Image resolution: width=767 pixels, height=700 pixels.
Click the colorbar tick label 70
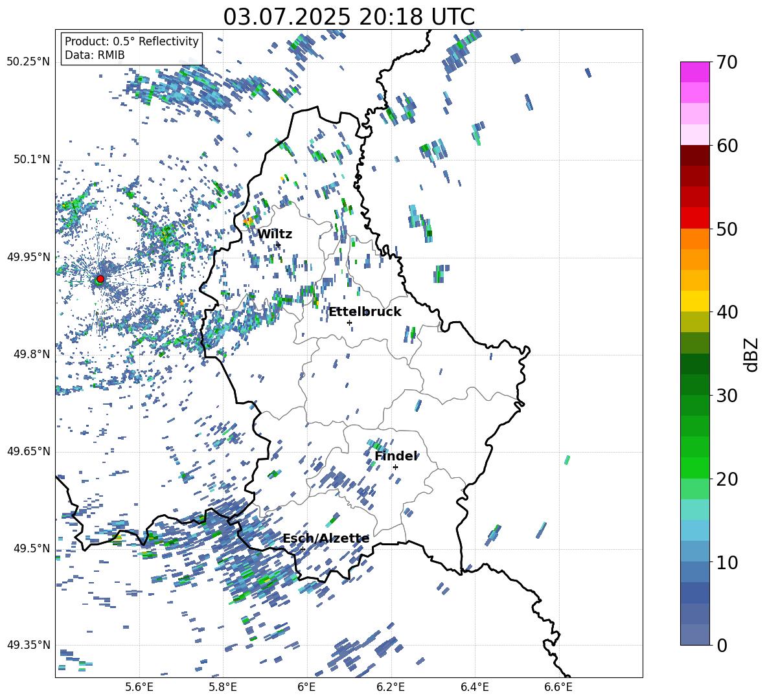tap(727, 62)
